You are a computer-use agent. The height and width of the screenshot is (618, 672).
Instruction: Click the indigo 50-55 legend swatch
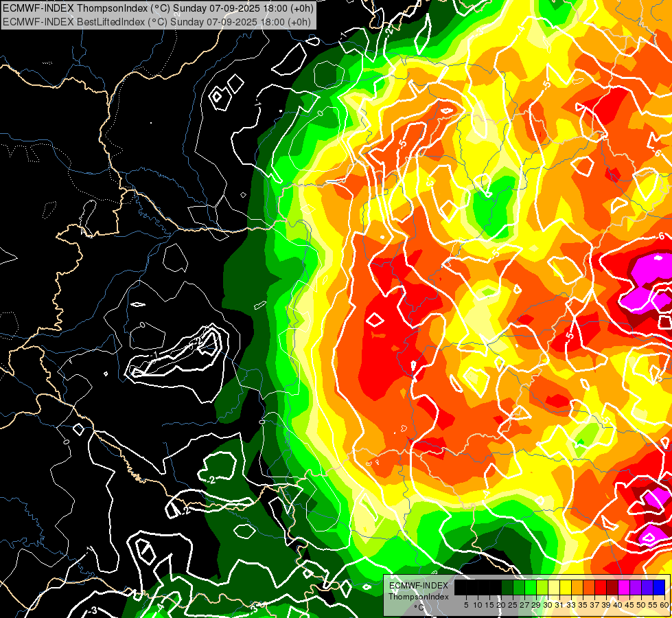(647, 587)
